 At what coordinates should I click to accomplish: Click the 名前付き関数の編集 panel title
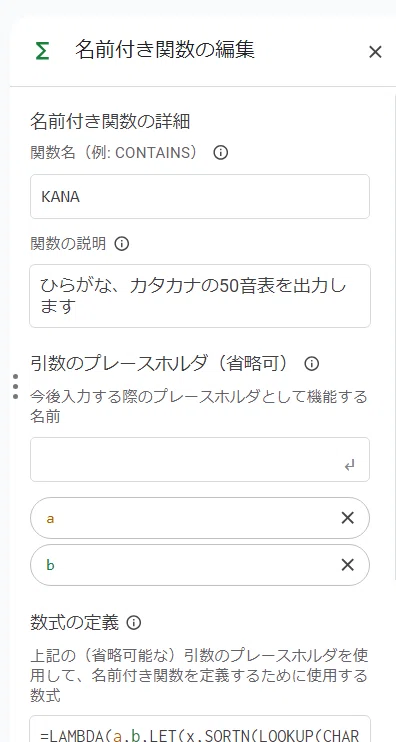(165, 50)
